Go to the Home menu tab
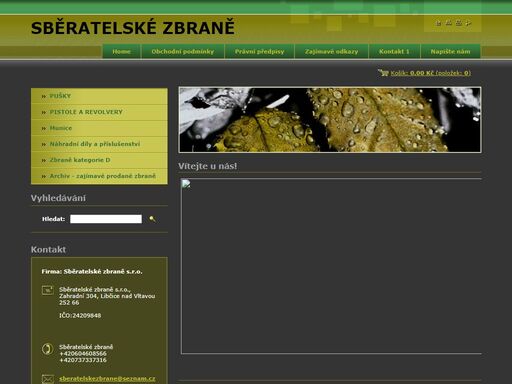The image size is (512, 384). click(121, 52)
